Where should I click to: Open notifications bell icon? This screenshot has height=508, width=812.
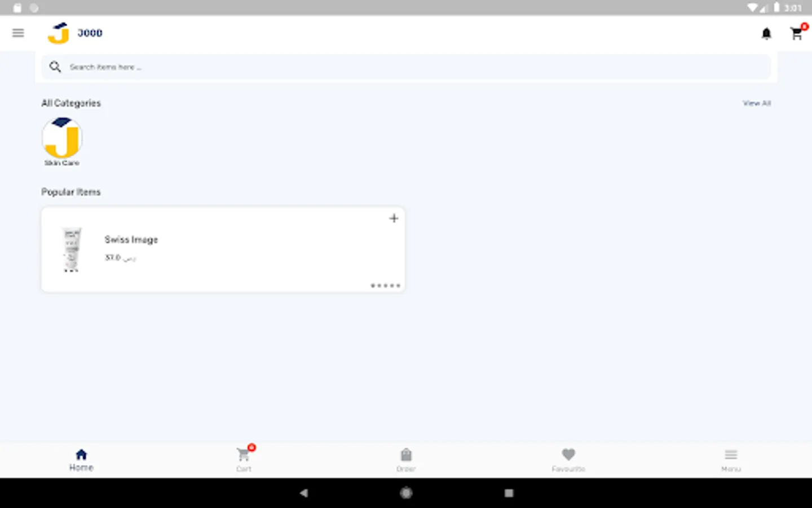(766, 34)
